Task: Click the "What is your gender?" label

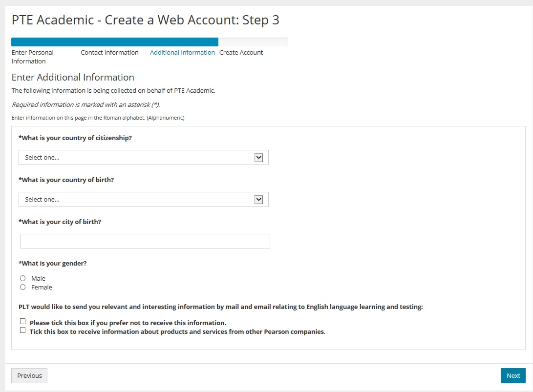Action: 53,264
